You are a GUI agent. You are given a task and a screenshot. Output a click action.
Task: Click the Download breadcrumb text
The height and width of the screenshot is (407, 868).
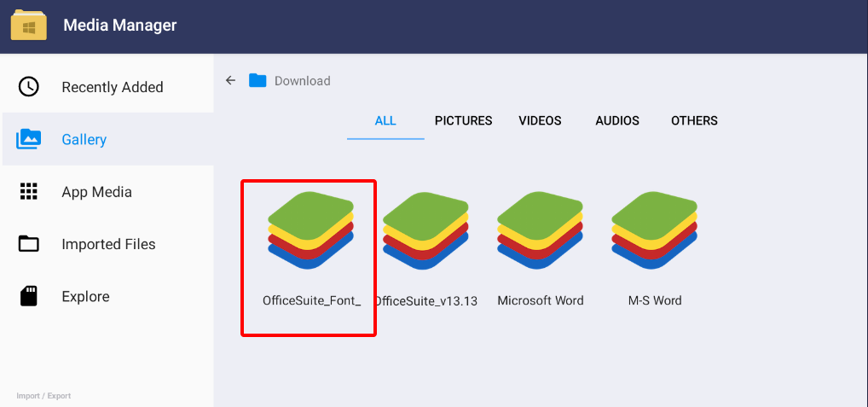point(302,81)
